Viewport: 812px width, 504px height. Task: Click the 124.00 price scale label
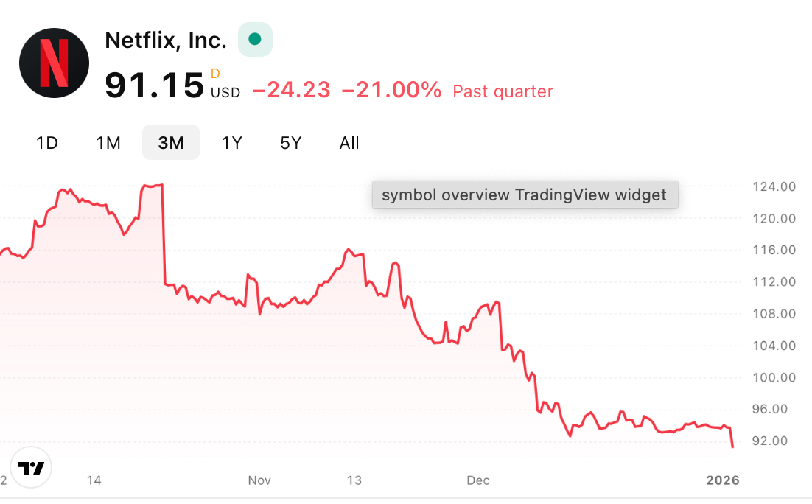coord(774,187)
